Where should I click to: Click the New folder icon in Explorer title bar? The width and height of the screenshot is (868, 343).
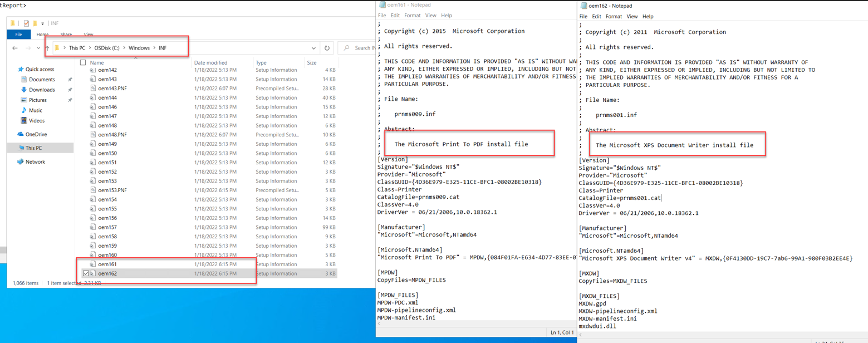35,23
